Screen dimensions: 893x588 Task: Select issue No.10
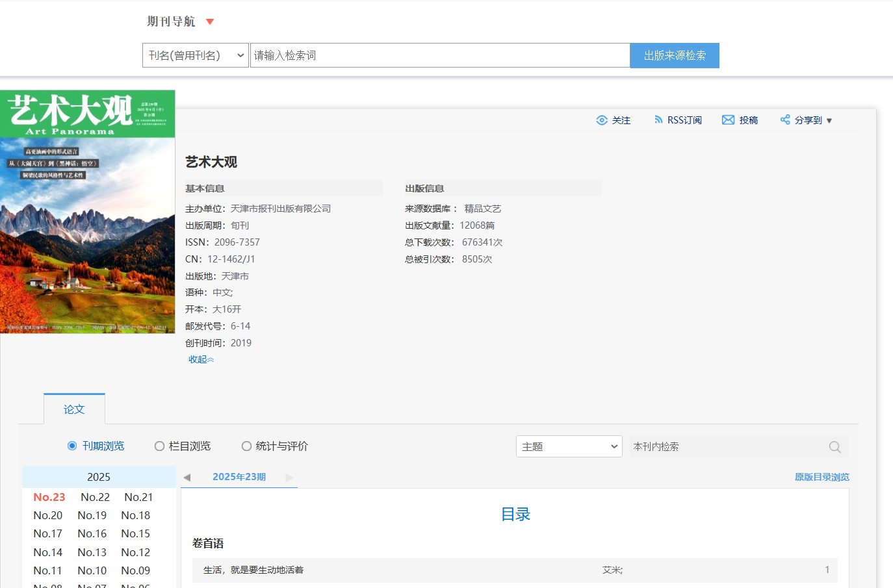tap(92, 570)
